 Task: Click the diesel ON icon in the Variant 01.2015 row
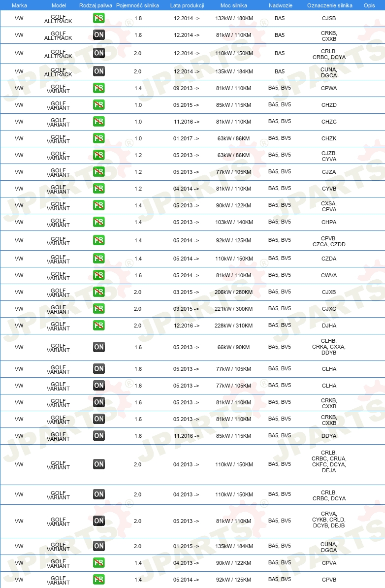coord(99,546)
